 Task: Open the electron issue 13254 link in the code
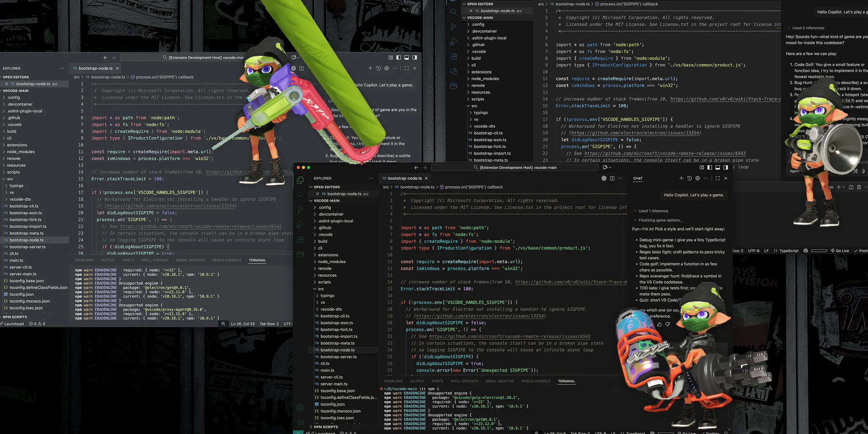(480, 316)
